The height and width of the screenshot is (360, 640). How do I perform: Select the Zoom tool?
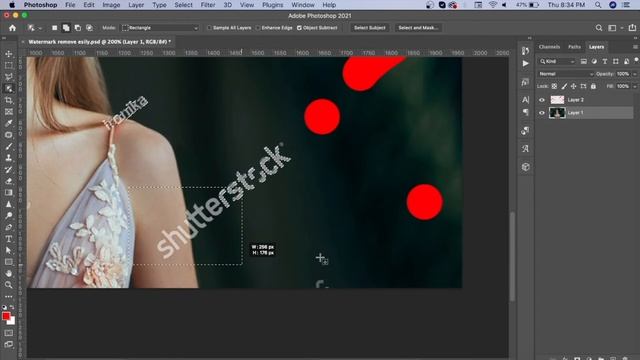pyautogui.click(x=9, y=284)
